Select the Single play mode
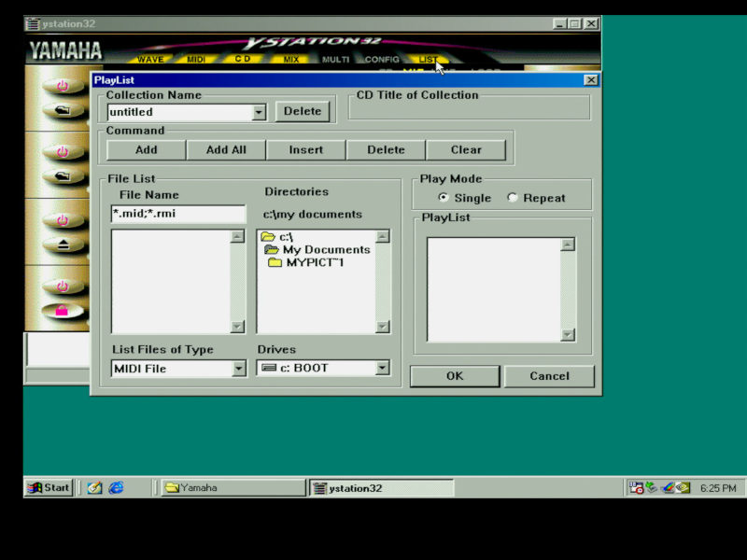Screen dimensions: 747x560 click(444, 198)
